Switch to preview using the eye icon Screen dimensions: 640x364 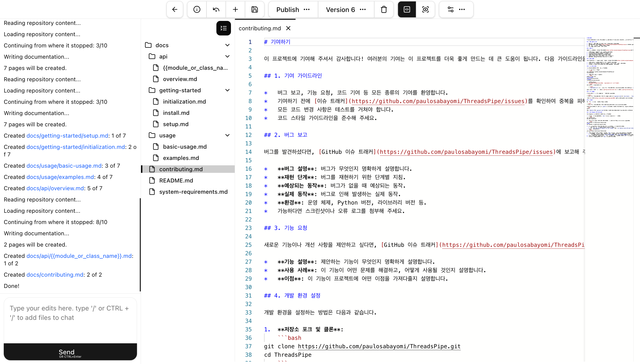coord(425,9)
